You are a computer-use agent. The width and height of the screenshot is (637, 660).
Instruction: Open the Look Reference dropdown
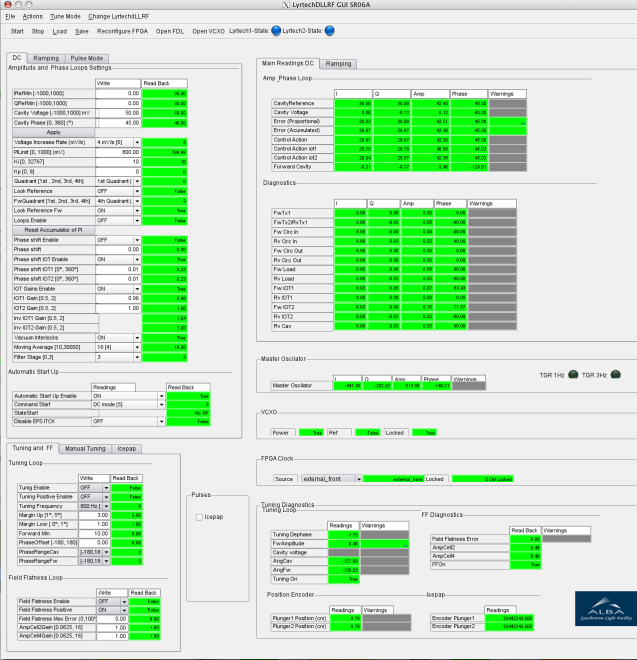pos(118,191)
